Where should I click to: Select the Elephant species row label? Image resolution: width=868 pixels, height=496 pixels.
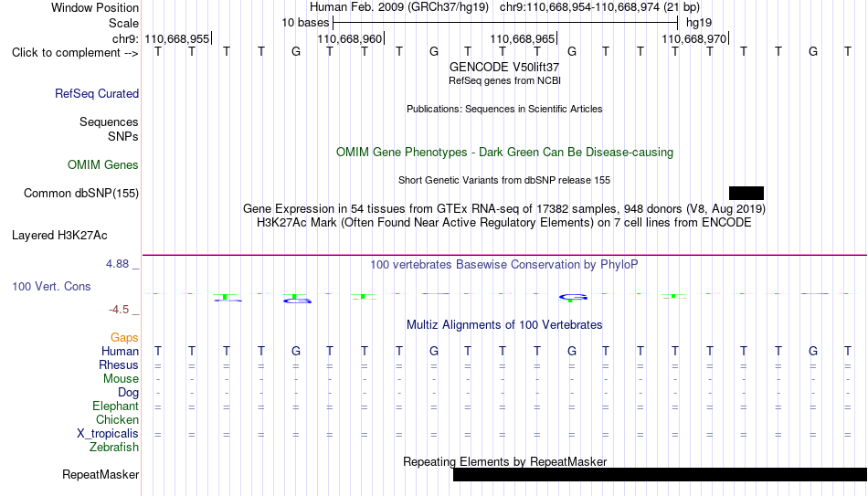click(x=115, y=406)
